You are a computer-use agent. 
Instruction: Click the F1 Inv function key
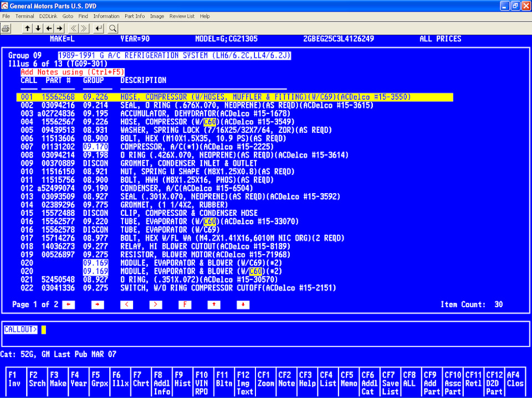(x=16, y=381)
